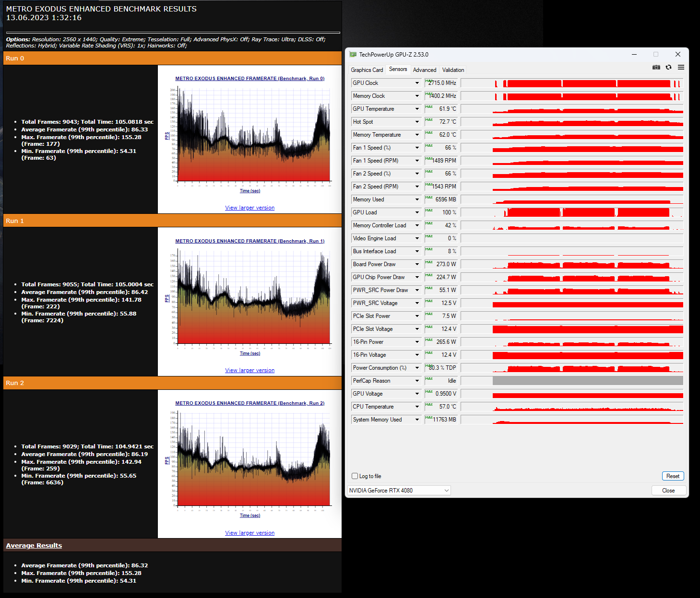Open the Power Consumption (%) dropdown
700x598 pixels.
417,368
